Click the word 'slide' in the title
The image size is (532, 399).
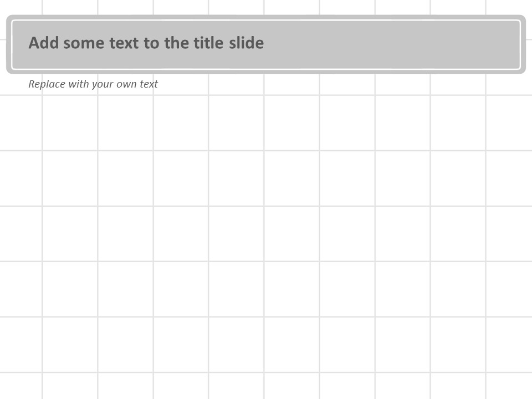click(247, 43)
